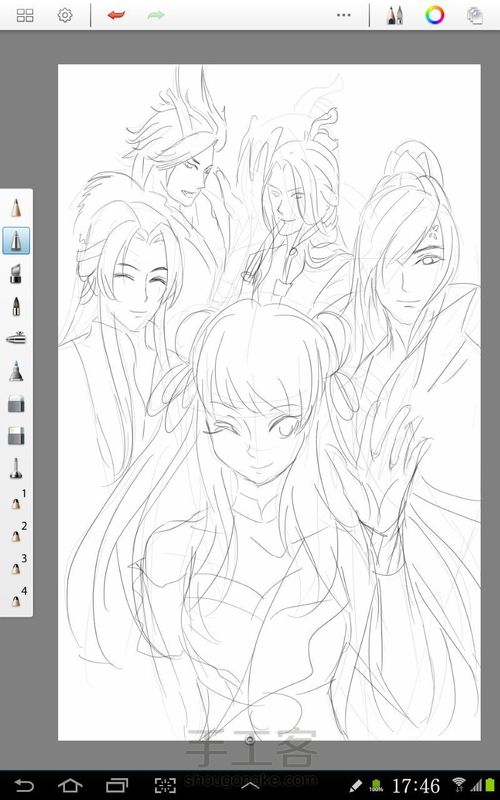This screenshot has width=500, height=800.
Task: Select the pencil tool at toolbar top
Action: point(16,208)
